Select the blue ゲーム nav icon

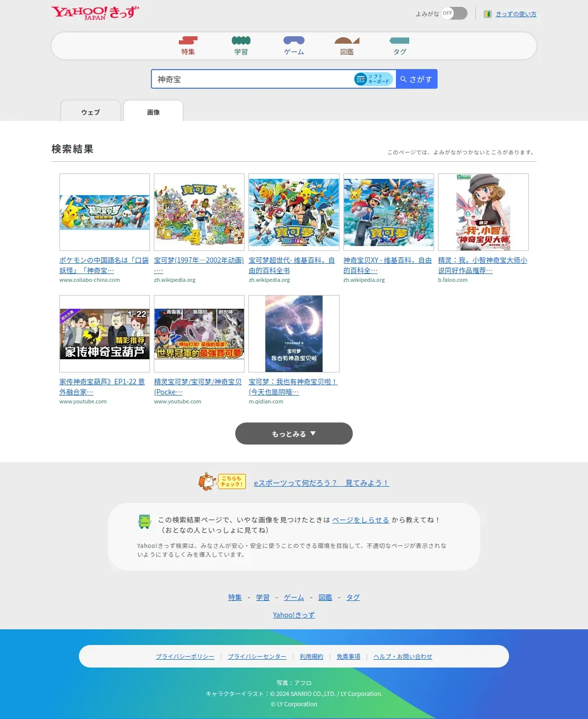[x=294, y=40]
